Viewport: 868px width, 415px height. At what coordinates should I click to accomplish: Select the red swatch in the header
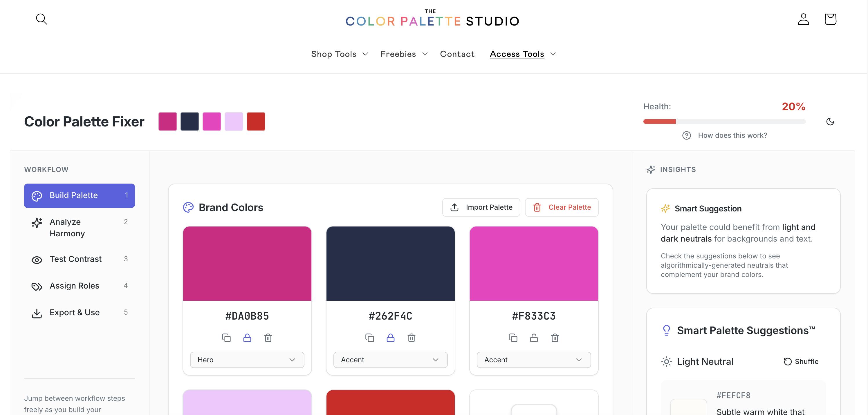click(256, 122)
